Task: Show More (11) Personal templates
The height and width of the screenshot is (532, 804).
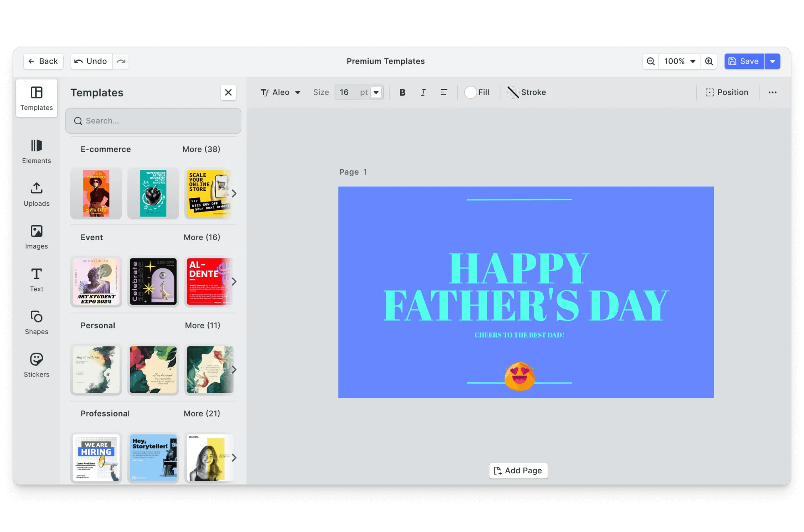Action: 202,325
